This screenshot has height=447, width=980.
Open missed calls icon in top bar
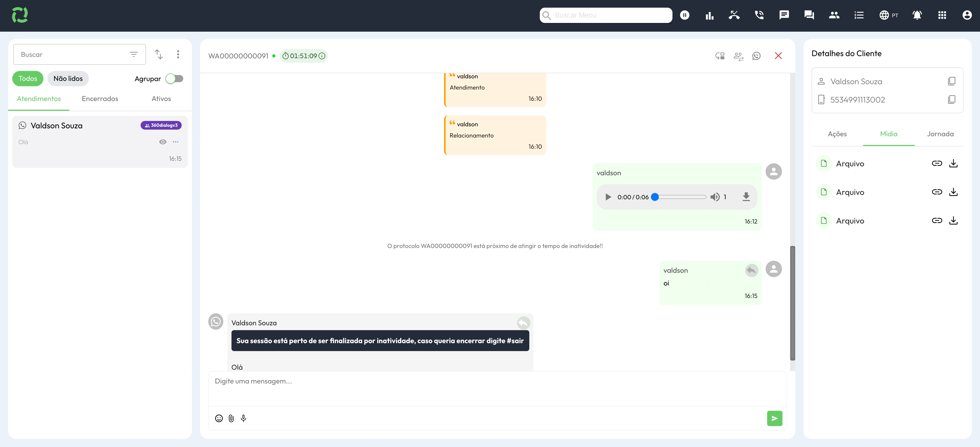tap(734, 15)
